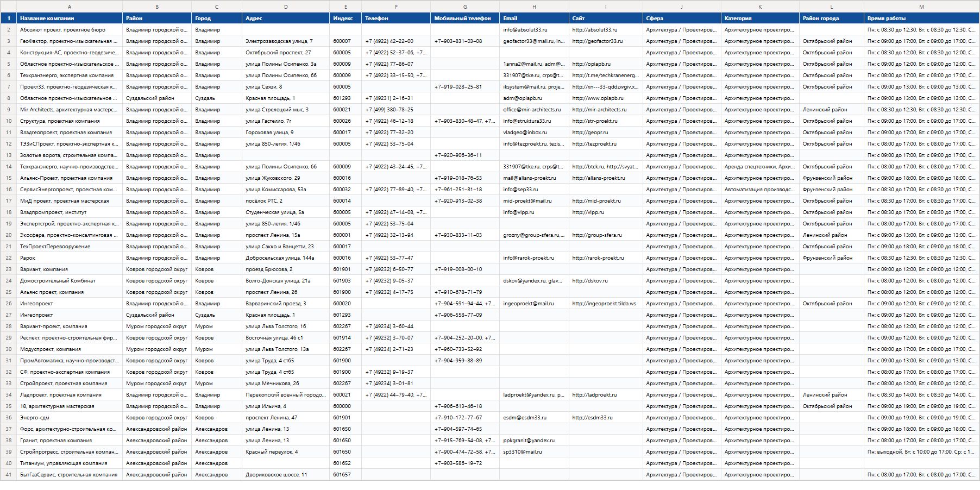The image size is (980, 490).
Task: Select address 'Двориковское шоссе, 11'
Action: tap(286, 475)
